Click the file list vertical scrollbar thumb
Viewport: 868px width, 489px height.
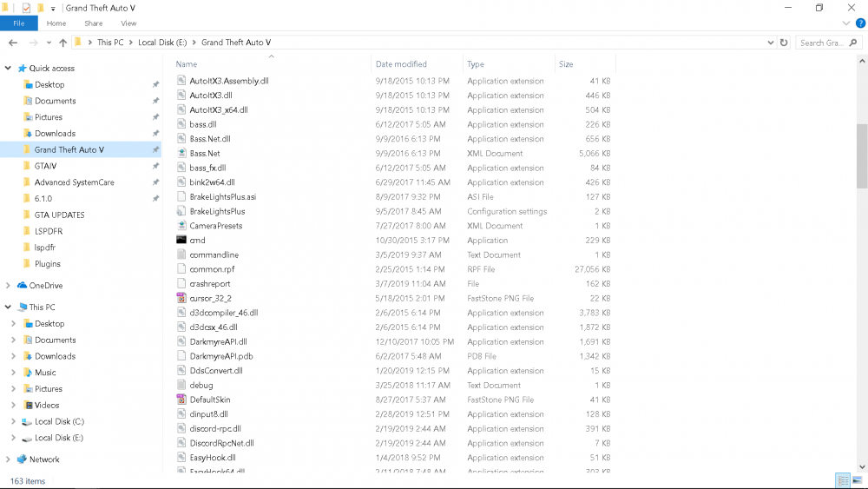pos(862,155)
